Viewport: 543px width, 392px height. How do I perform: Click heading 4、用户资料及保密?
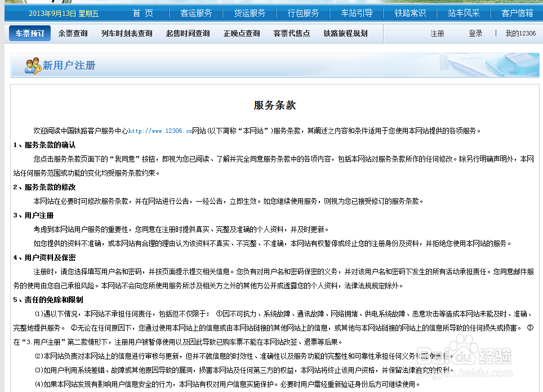[44, 257]
